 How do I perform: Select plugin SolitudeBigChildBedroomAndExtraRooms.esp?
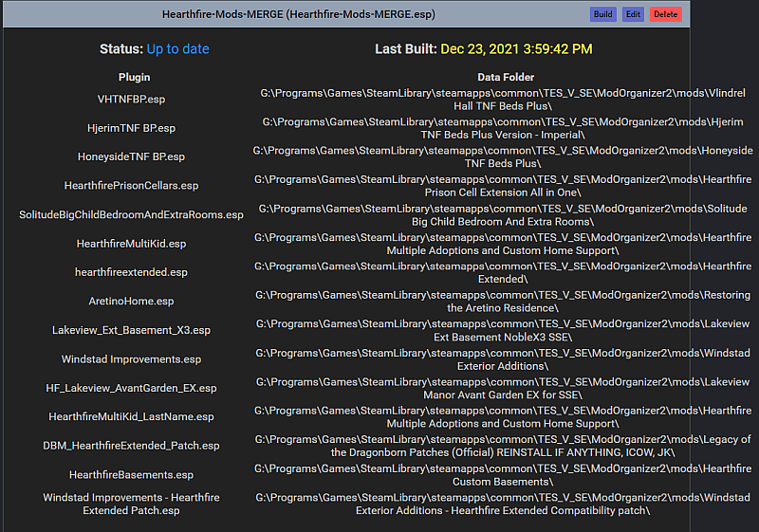point(131,214)
